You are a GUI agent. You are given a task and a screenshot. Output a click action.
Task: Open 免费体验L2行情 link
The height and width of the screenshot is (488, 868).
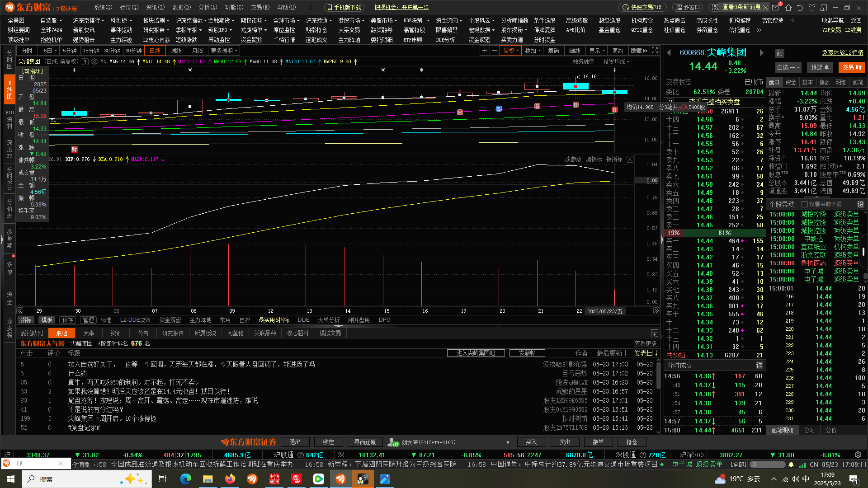tap(842, 53)
